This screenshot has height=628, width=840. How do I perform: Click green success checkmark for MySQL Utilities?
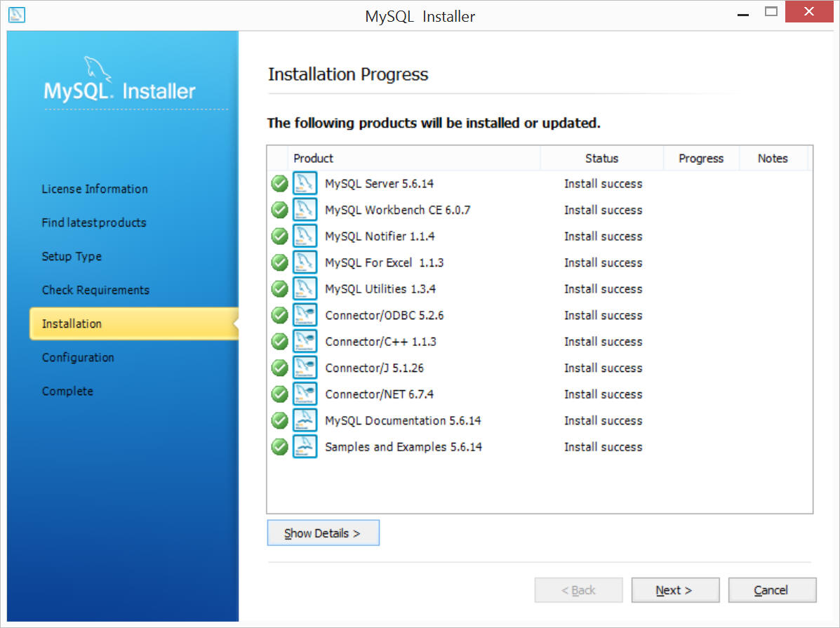click(x=279, y=289)
